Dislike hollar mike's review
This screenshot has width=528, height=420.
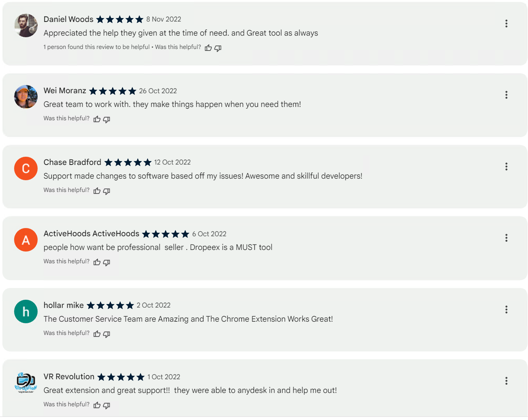(107, 334)
